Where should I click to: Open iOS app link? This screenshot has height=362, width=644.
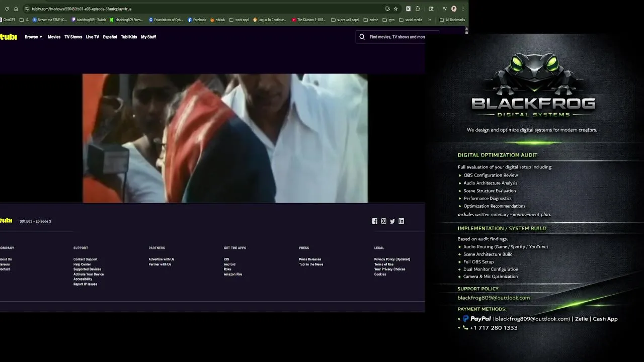226,259
